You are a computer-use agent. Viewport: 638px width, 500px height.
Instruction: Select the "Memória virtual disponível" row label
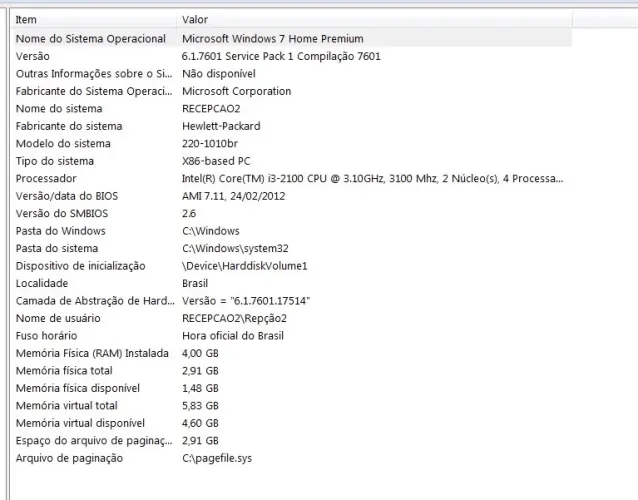point(80,424)
